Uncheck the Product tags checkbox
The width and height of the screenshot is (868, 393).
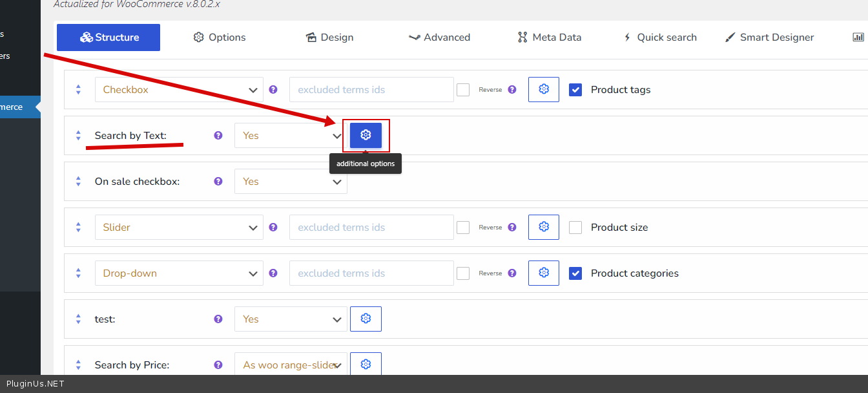tap(575, 90)
